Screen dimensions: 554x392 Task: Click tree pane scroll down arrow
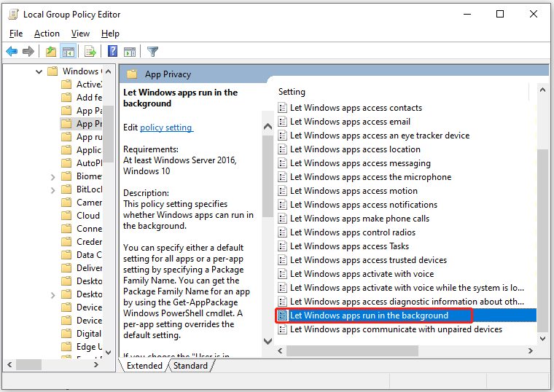109,352
